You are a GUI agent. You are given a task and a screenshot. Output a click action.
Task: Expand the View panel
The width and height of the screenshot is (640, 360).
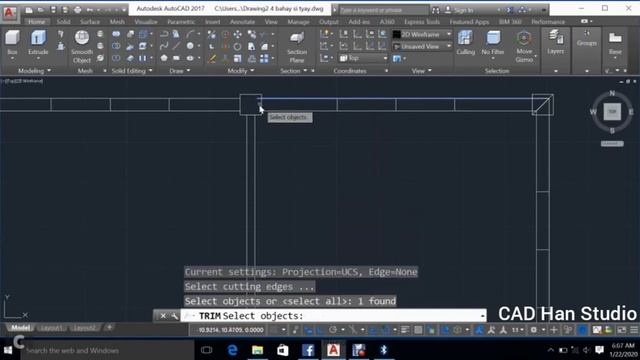422,71
